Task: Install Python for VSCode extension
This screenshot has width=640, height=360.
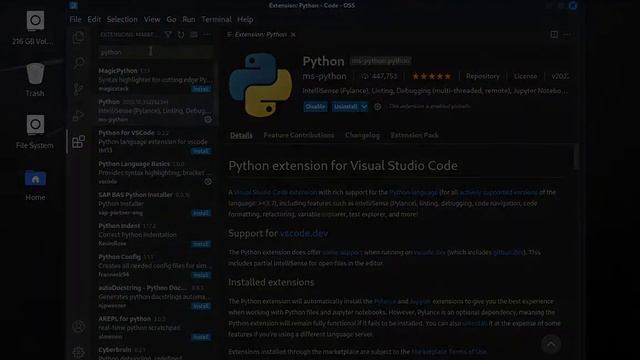Action: point(201,151)
